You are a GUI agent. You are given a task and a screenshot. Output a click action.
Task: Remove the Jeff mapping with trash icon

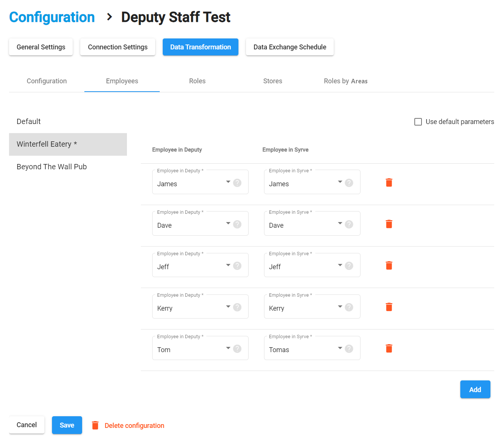coord(389,266)
